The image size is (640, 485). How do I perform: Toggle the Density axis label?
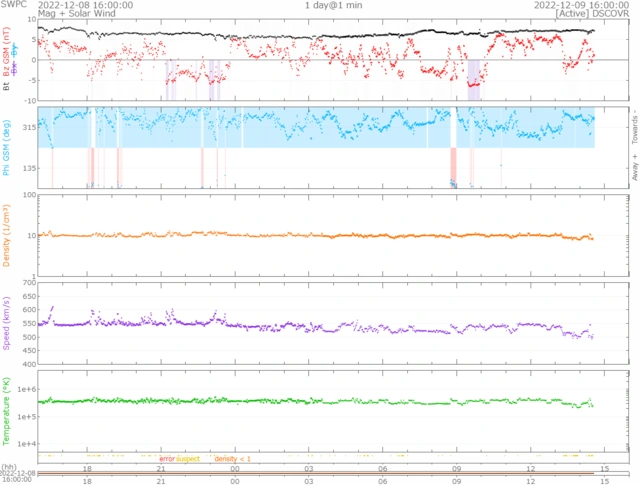click(7, 238)
